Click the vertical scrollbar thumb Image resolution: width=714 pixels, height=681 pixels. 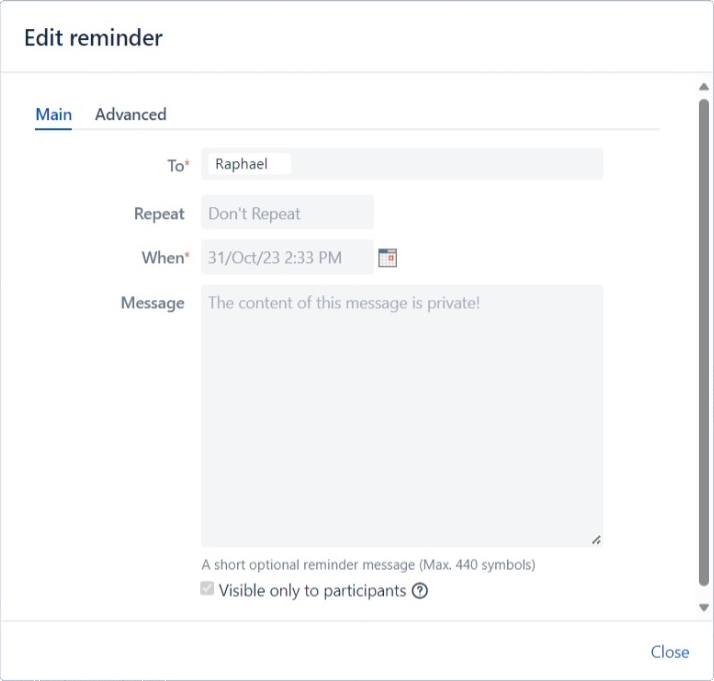704,340
